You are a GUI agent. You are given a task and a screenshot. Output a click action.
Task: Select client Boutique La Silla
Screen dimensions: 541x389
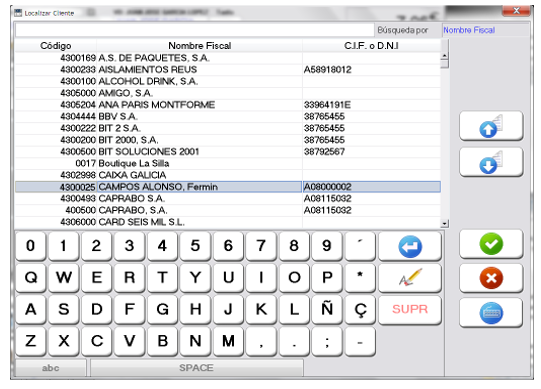click(228, 163)
